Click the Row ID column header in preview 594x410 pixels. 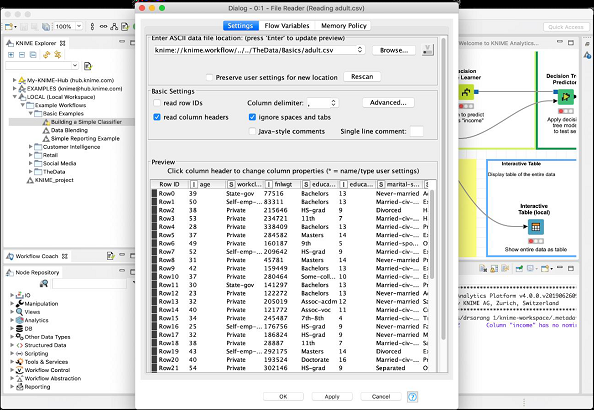(169, 184)
